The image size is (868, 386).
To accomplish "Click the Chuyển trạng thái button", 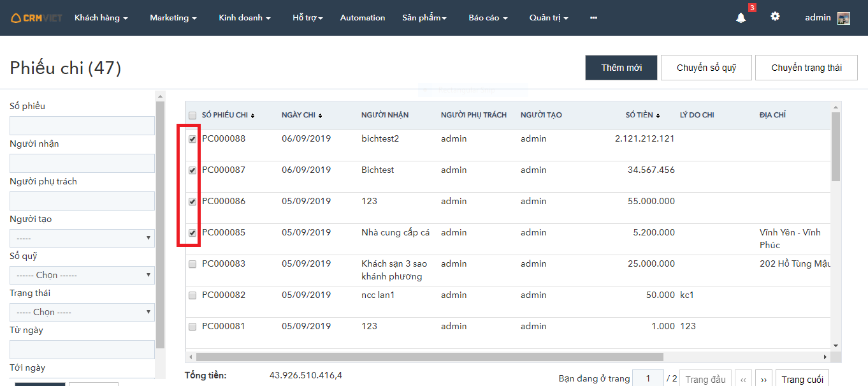I will [x=806, y=68].
